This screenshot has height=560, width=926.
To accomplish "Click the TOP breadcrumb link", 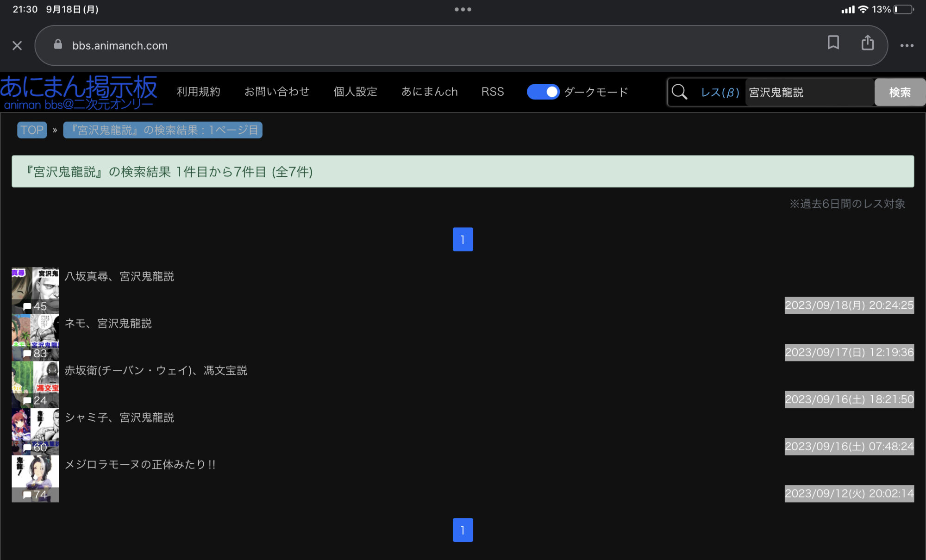I will click(32, 130).
